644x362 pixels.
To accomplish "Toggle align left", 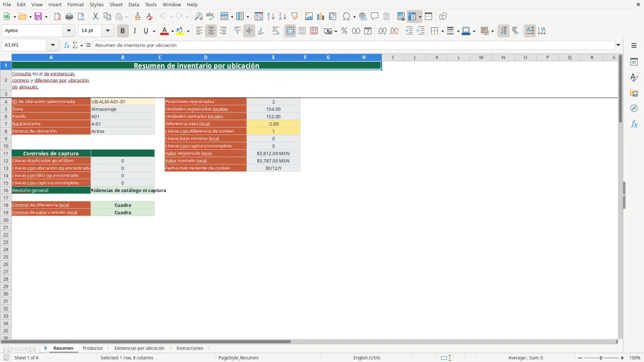I will click(x=199, y=31).
